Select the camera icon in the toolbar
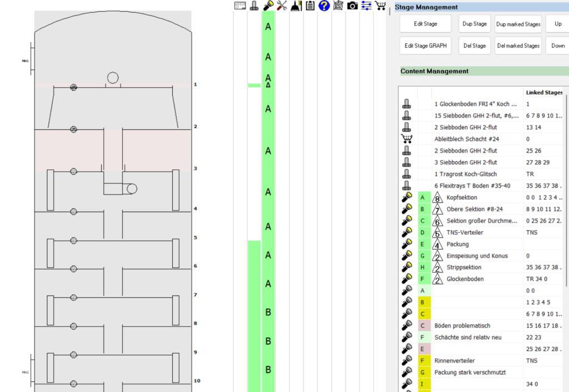 pos(352,6)
